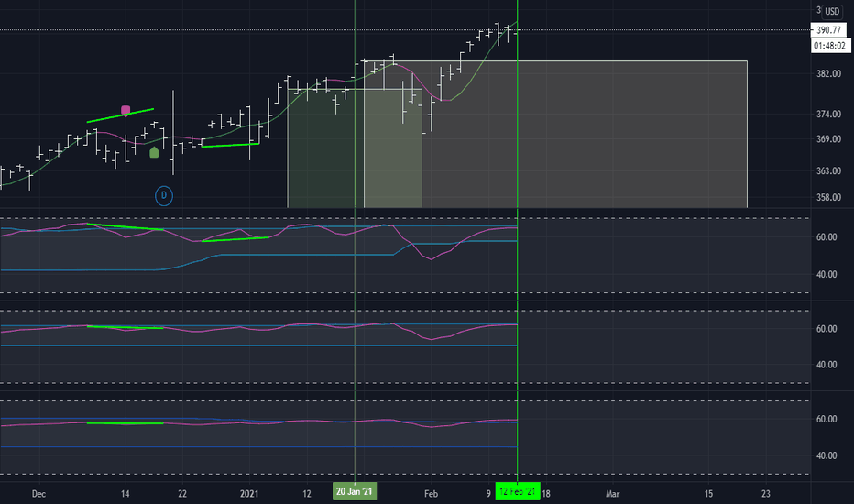
Task: Click the 390.77 current price label
Action: pyautogui.click(x=828, y=30)
